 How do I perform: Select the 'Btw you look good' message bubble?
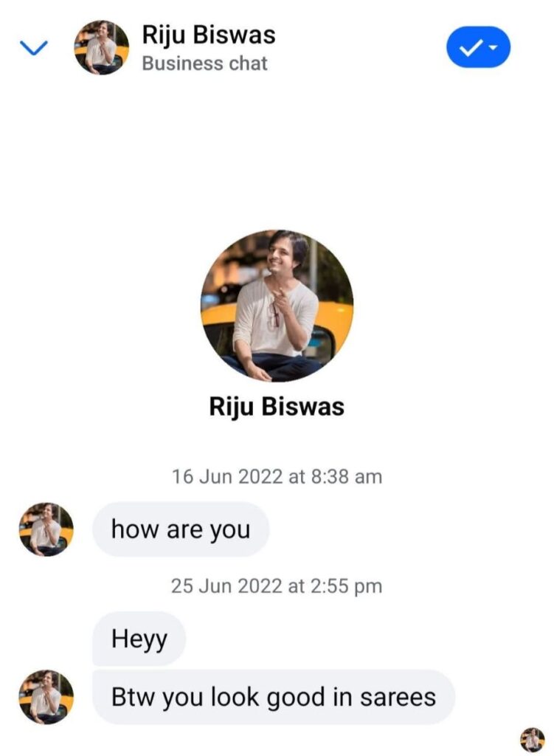click(x=273, y=697)
